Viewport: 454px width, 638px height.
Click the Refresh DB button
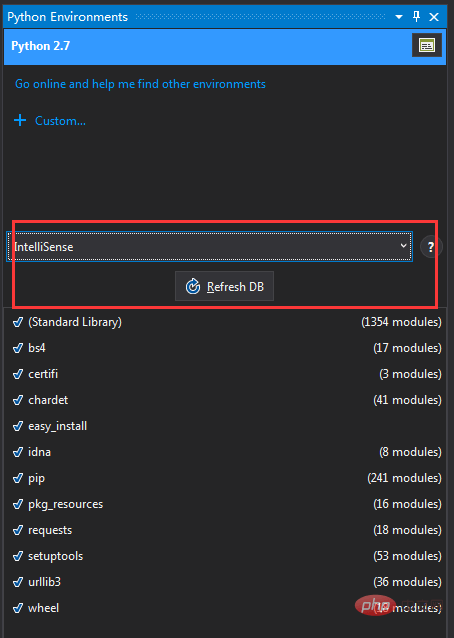coord(224,286)
